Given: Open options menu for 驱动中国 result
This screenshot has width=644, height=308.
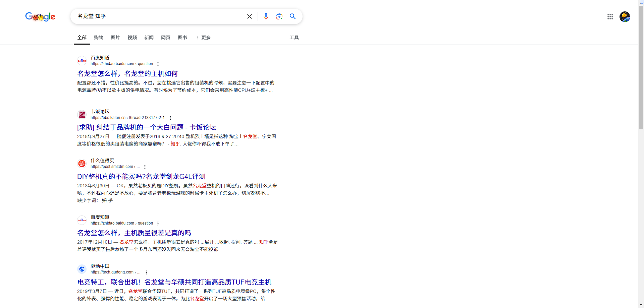Looking at the screenshot, I should [x=146, y=272].
